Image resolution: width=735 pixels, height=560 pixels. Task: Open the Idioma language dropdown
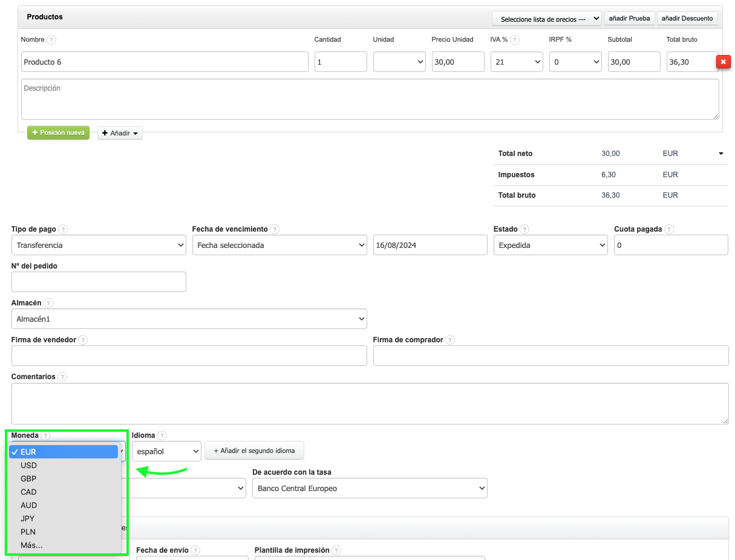166,451
